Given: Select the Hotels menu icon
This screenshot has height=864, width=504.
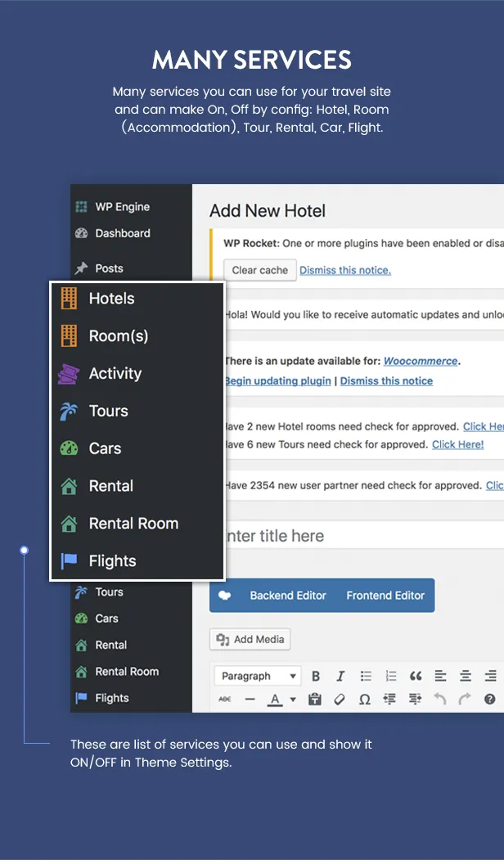Looking at the screenshot, I should pyautogui.click(x=70, y=299).
